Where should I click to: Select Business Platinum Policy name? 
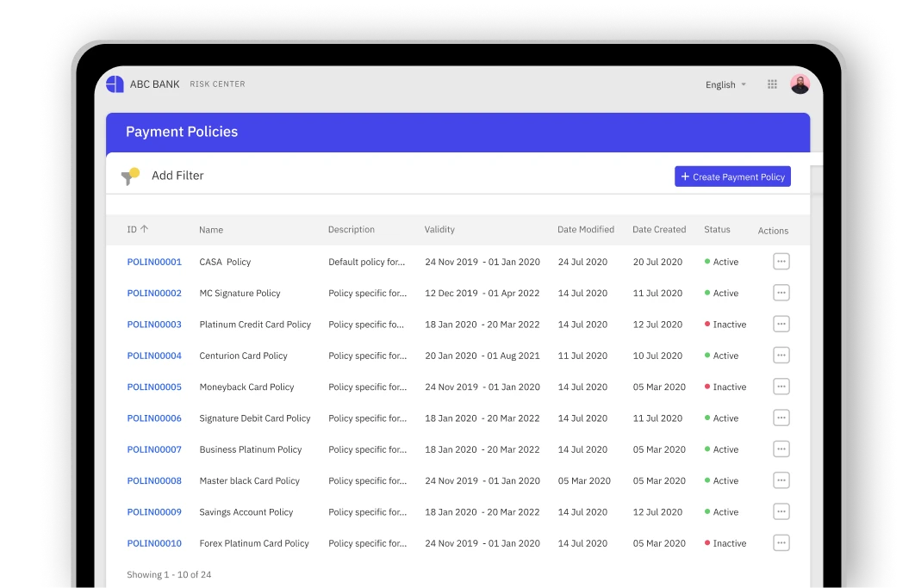pos(251,449)
